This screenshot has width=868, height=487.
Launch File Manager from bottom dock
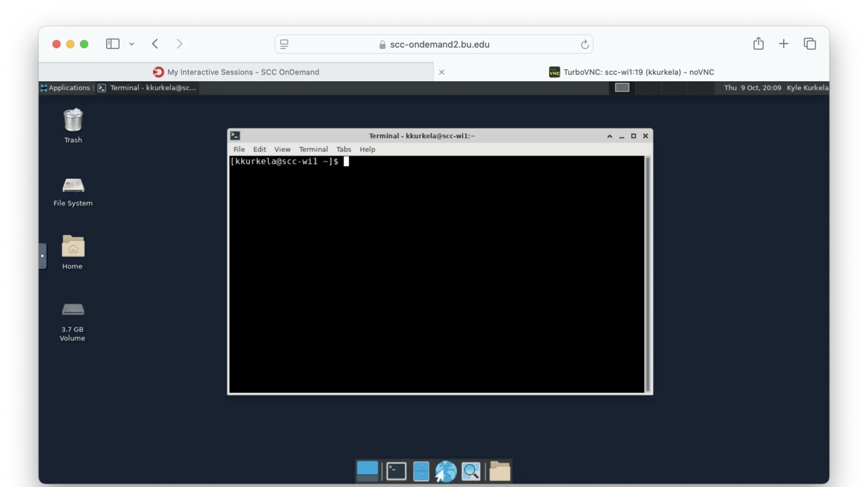coord(421,472)
